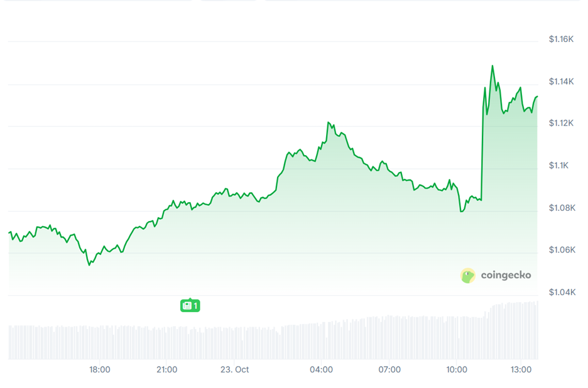Click the $1.06K price axis label
Image resolution: width=588 pixels, height=388 pixels.
[x=562, y=250]
